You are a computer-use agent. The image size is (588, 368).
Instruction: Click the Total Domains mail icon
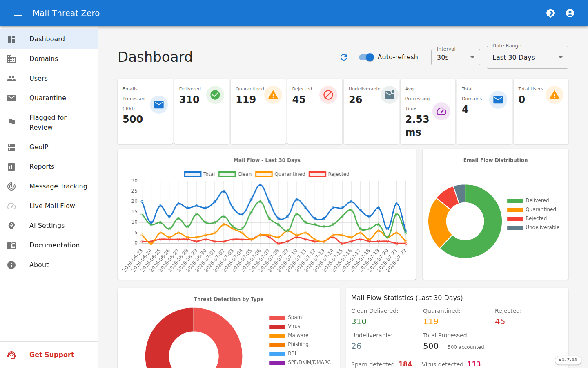click(x=498, y=100)
